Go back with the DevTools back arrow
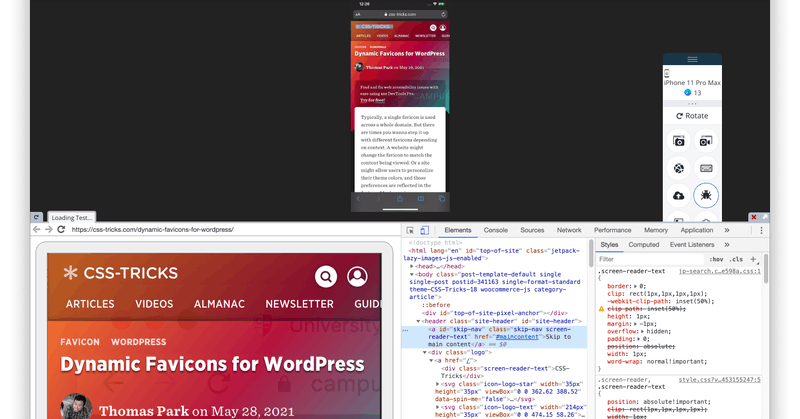 [36, 230]
